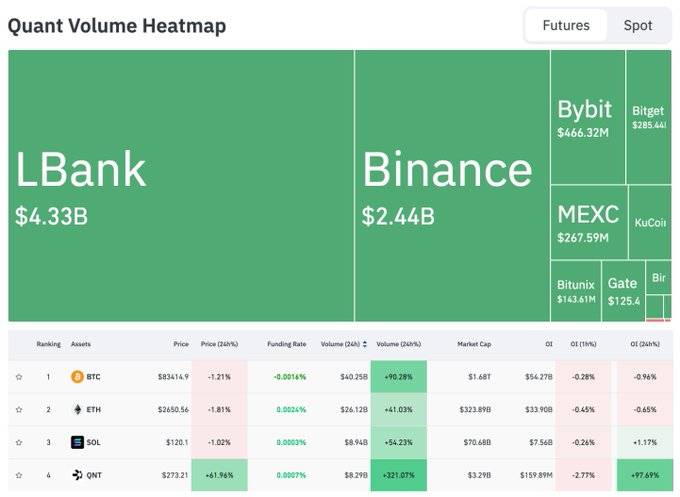Select the MEXC heatmap tile

pyautogui.click(x=589, y=222)
